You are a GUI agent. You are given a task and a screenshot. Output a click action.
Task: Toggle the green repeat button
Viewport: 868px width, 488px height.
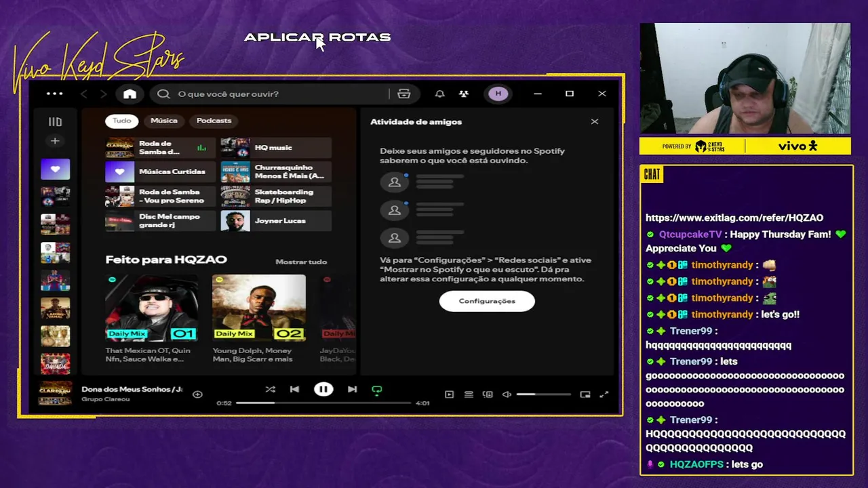(x=377, y=390)
